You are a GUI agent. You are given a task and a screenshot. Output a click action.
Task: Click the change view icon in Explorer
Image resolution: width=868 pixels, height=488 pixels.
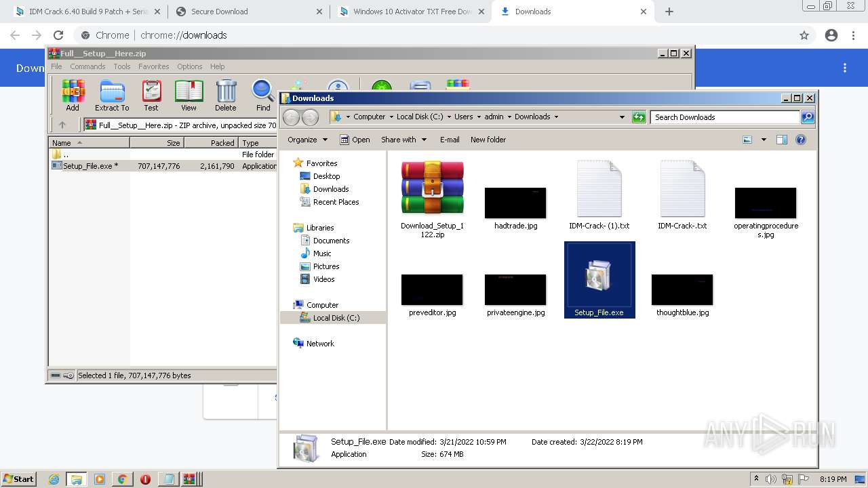pos(747,140)
